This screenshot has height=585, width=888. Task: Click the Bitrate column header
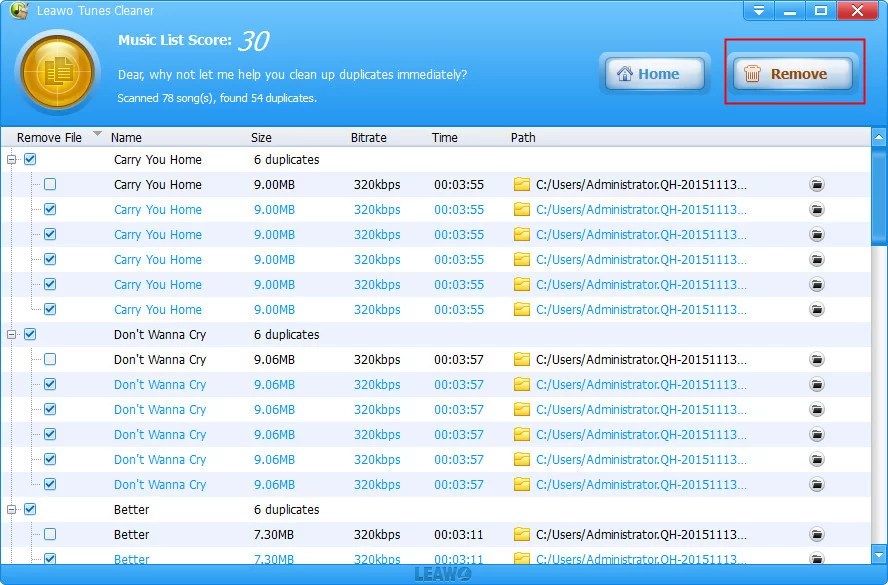click(369, 137)
